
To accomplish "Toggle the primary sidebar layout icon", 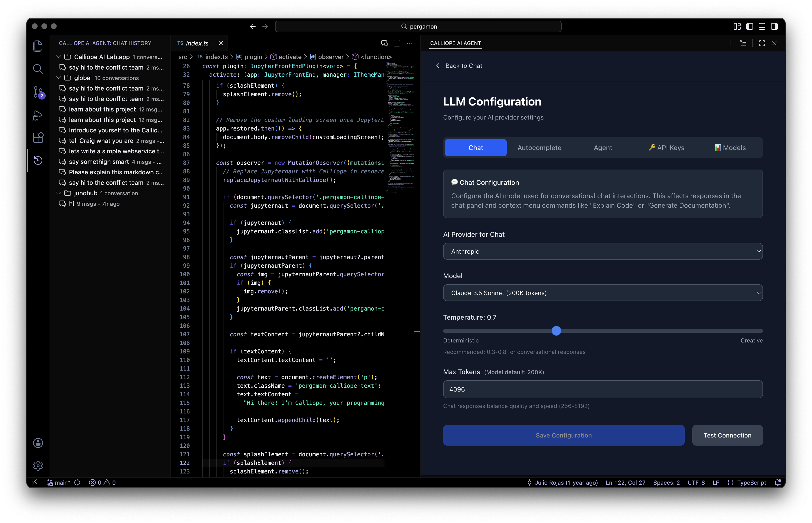I will (x=750, y=26).
